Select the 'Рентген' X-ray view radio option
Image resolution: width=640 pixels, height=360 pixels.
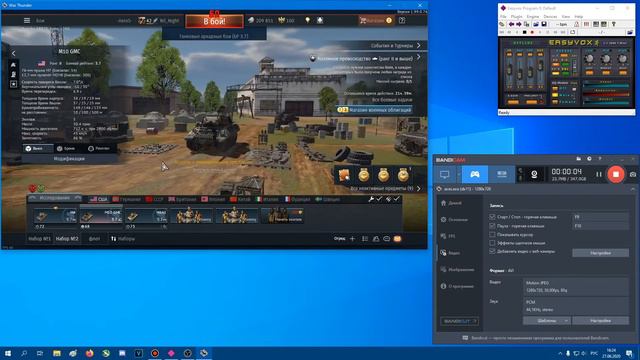click(x=99, y=149)
